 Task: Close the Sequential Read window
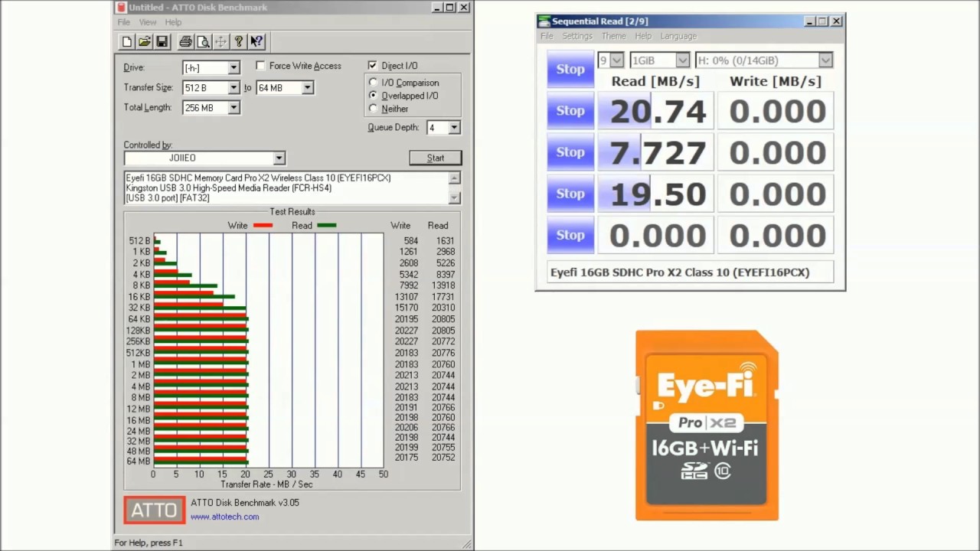pyautogui.click(x=836, y=21)
